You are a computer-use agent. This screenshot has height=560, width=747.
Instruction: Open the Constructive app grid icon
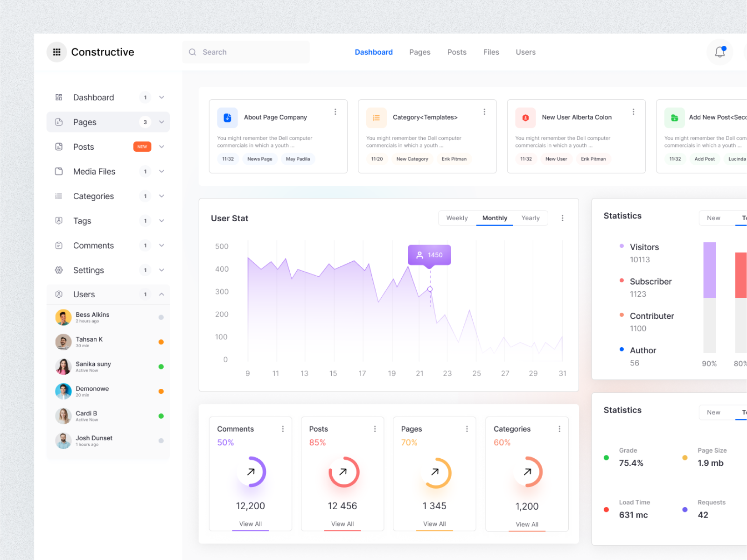(x=56, y=52)
